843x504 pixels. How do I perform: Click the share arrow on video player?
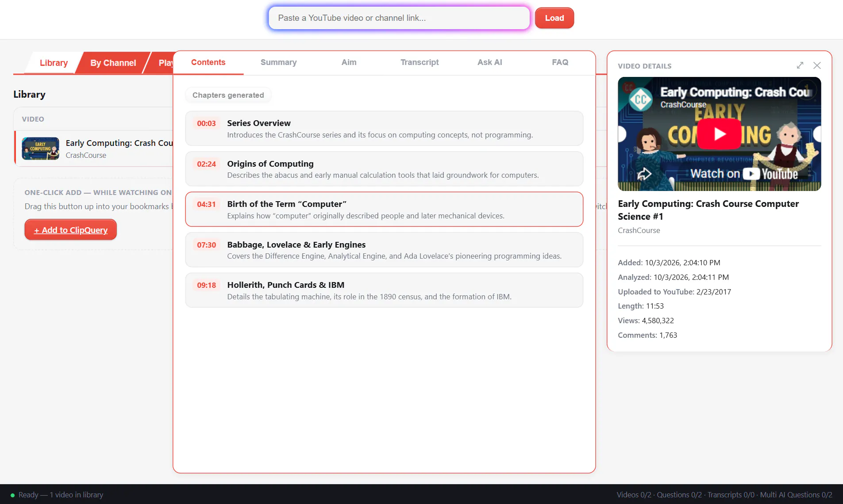644,174
